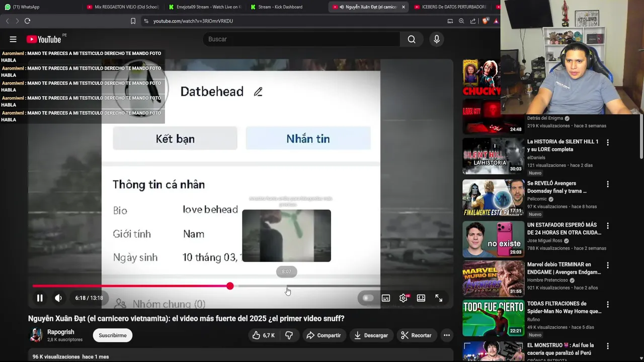Enter full screen mode

[x=439, y=298]
